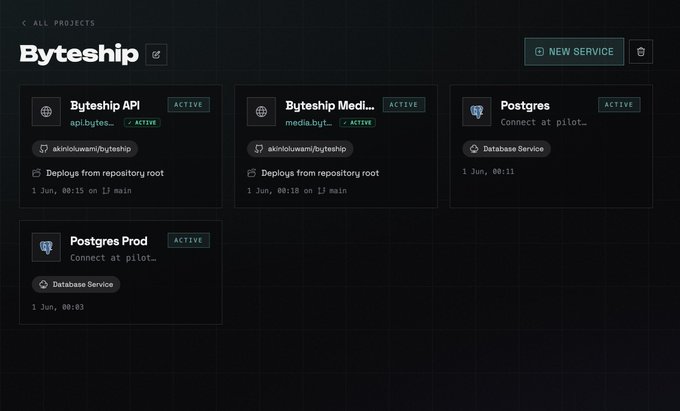Click the GitHub icon in Byteship Medi... repo chip
Viewport: 680px width, 411px height.
click(x=259, y=149)
